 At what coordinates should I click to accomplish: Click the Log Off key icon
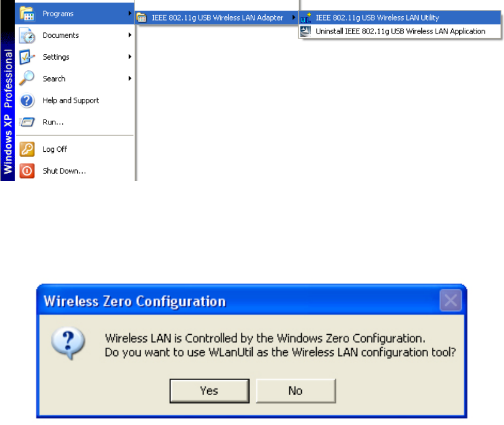click(x=27, y=149)
